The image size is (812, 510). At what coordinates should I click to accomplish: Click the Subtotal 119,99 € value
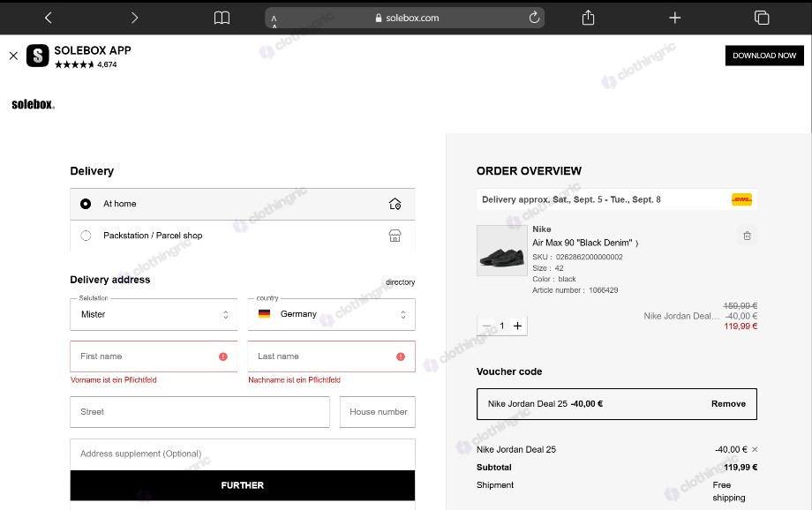tap(741, 467)
